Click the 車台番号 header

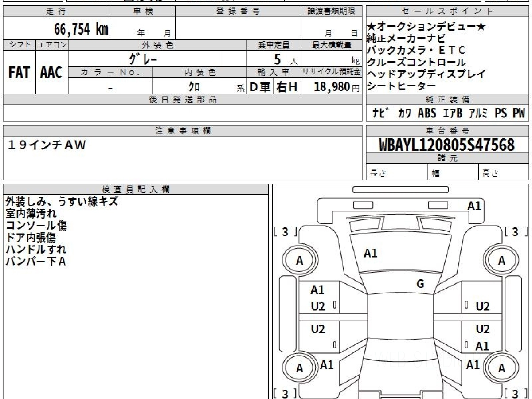(x=447, y=131)
